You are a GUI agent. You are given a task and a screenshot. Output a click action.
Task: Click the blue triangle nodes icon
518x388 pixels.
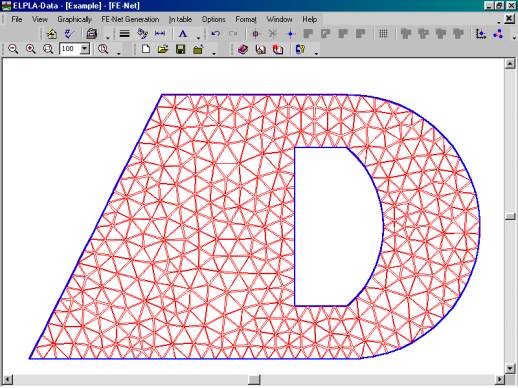[x=498, y=34]
